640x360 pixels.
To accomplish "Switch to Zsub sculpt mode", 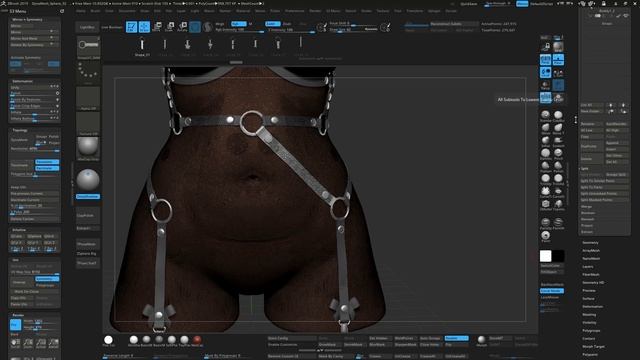I will pos(287,24).
